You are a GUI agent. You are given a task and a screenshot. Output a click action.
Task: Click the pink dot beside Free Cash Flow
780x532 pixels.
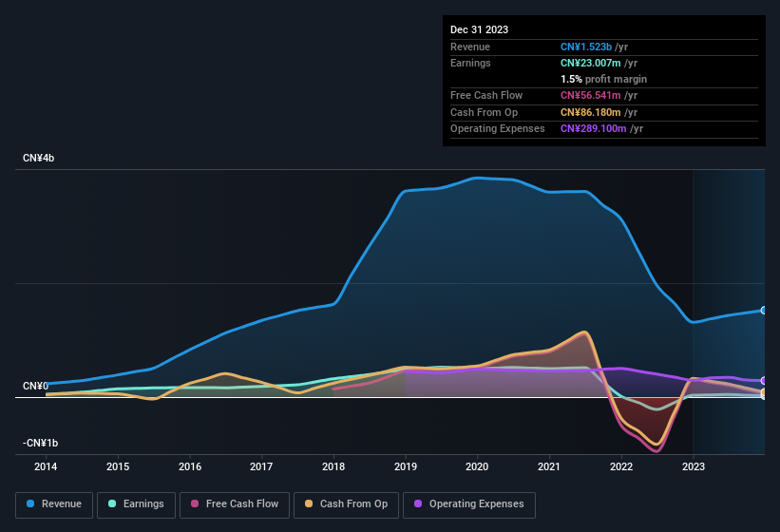(196, 504)
